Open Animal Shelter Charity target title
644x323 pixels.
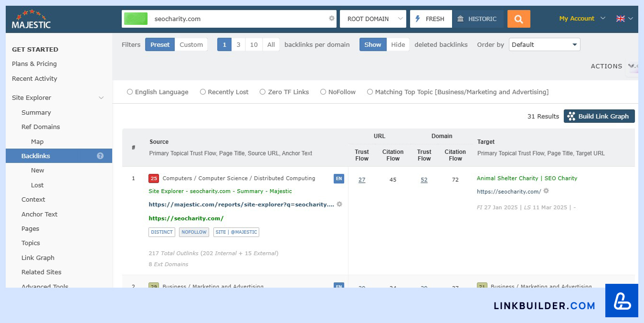coord(527,178)
